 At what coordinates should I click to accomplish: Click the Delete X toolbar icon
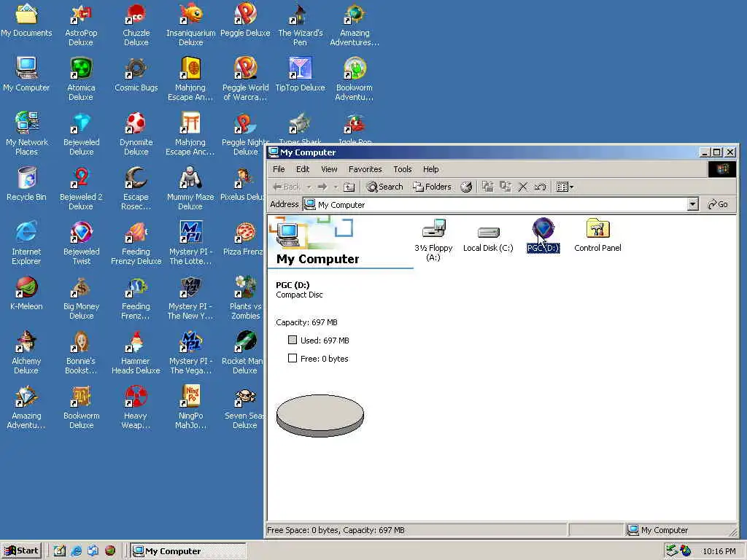click(x=522, y=187)
